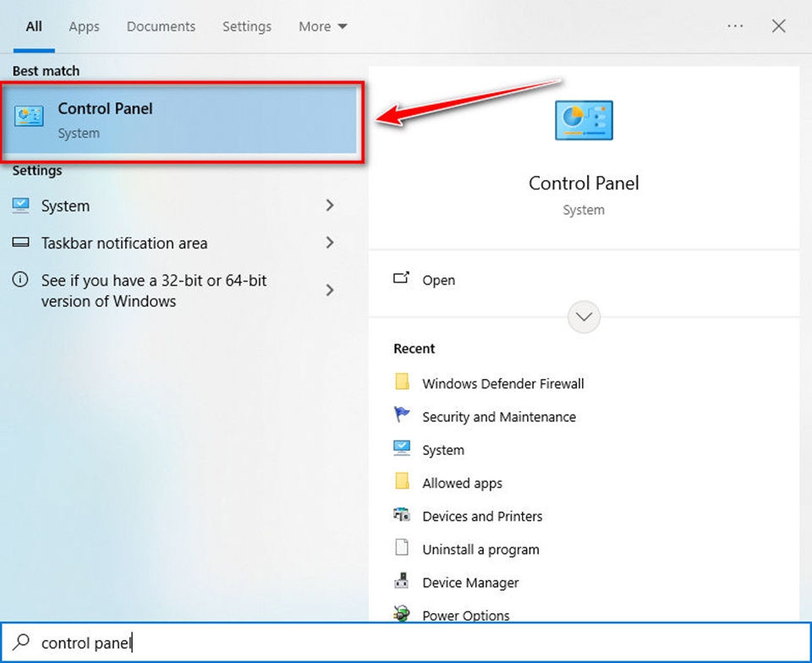
Task: Close the search panel with X
Action: [x=778, y=26]
